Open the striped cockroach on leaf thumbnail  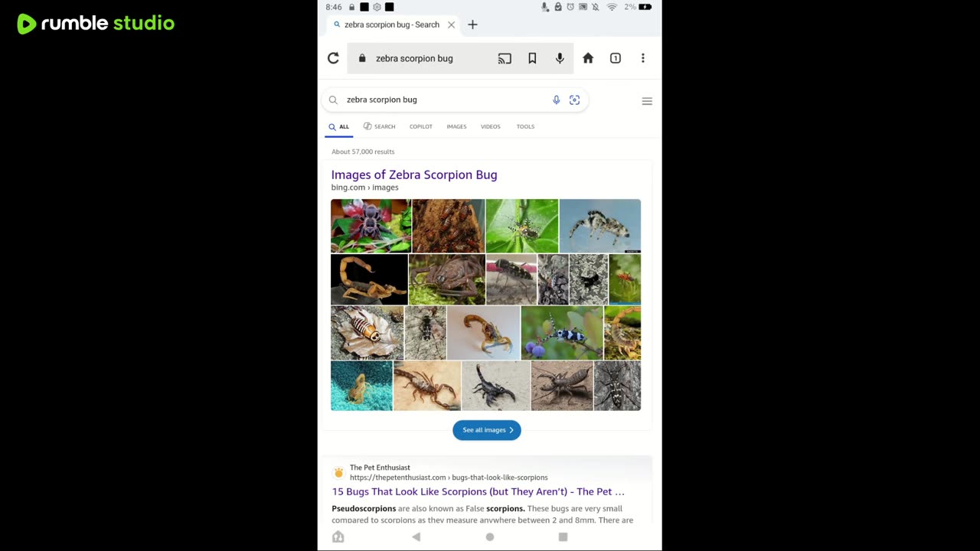[367, 333]
